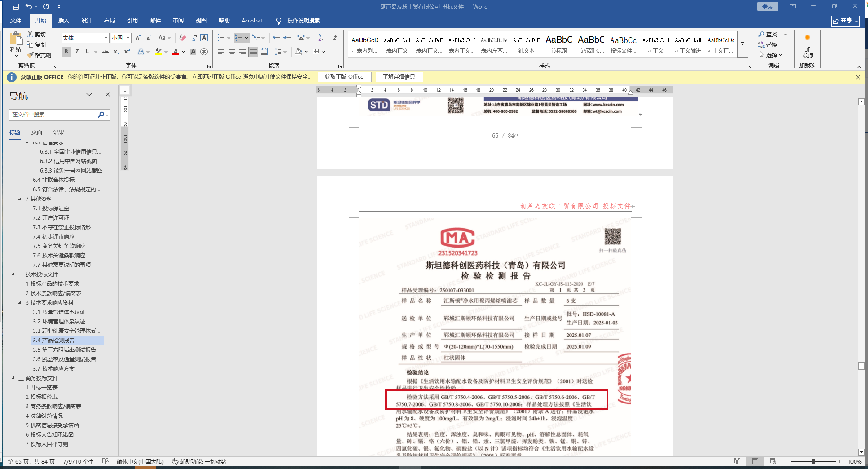
Task: Adjust the zoom slider handle
Action: tap(813, 461)
